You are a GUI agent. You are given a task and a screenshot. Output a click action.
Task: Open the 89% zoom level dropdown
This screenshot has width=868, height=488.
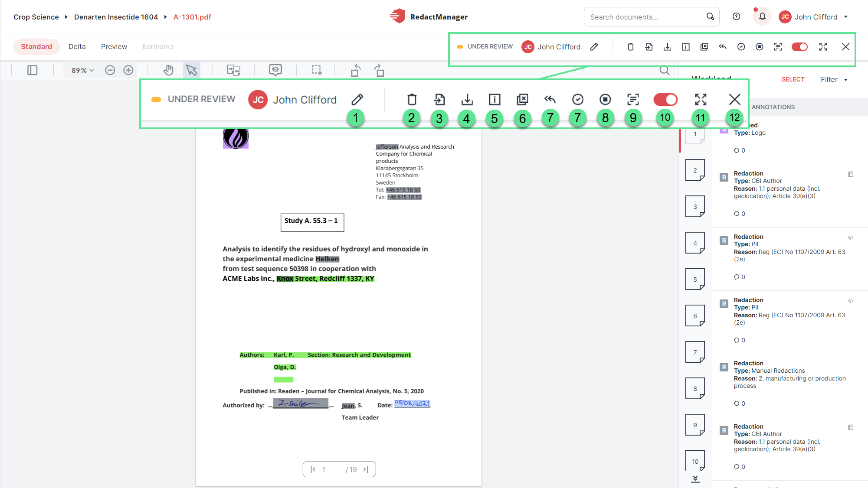[x=83, y=70]
